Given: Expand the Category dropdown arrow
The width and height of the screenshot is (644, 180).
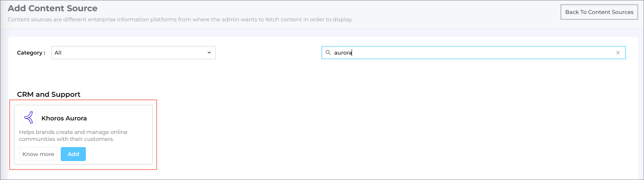Looking at the screenshot, I should pos(209,53).
